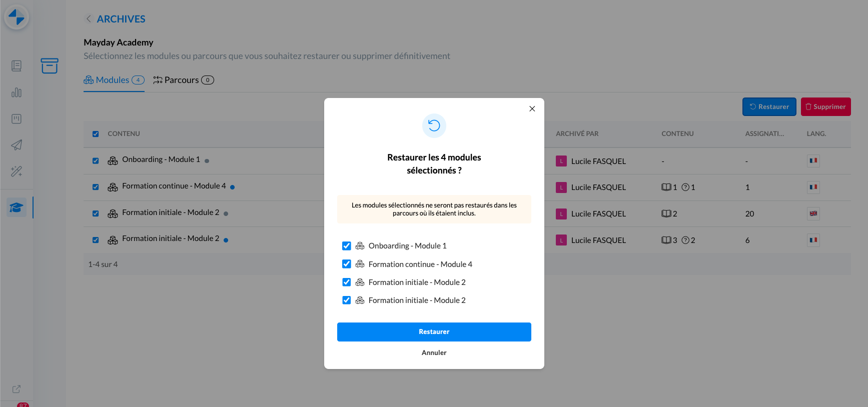Click the notification badge showing 87
The image size is (868, 407).
point(23,404)
